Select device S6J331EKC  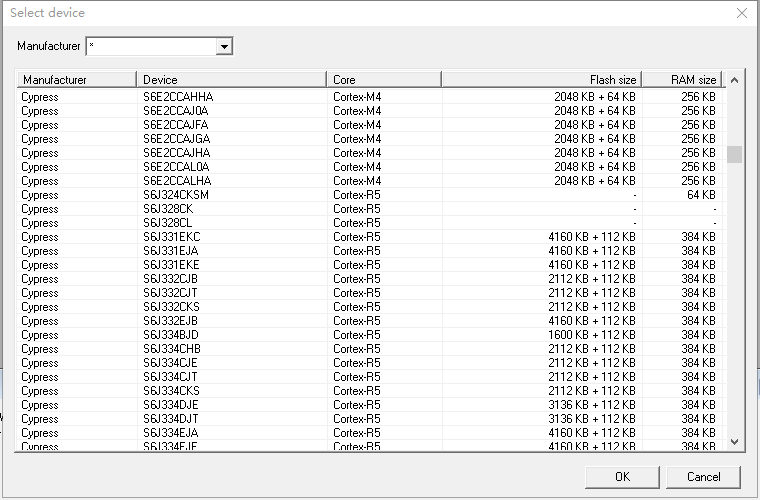pos(172,237)
